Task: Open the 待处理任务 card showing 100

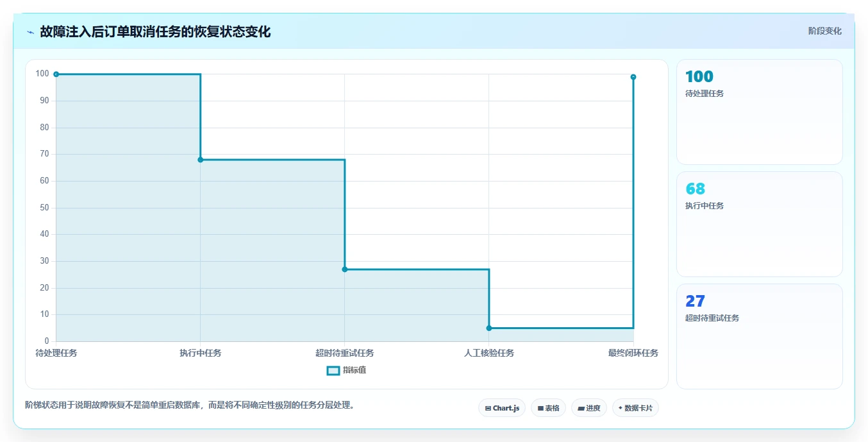Action: tap(759, 112)
